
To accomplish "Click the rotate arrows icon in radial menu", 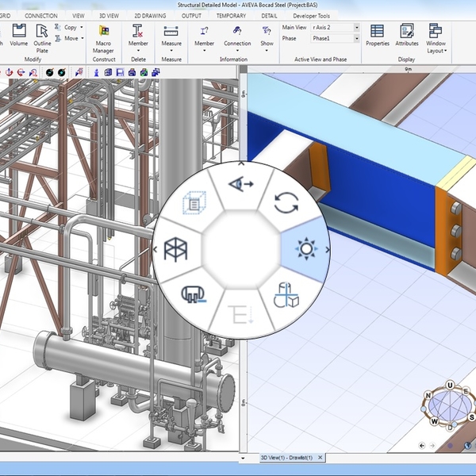I will click(x=286, y=203).
